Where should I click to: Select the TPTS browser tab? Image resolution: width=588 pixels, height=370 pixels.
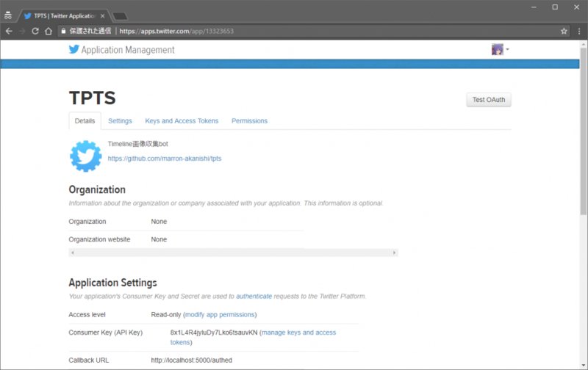pos(64,16)
